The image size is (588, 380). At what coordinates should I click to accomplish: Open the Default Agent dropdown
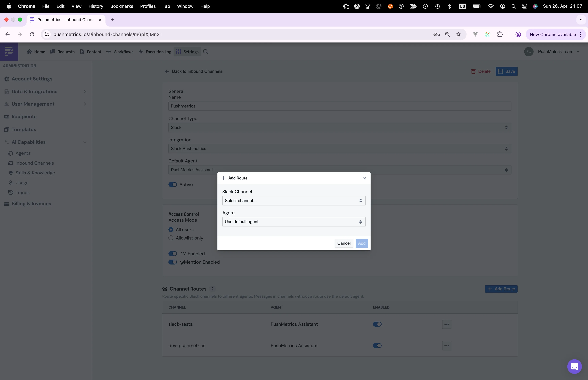tap(340, 170)
